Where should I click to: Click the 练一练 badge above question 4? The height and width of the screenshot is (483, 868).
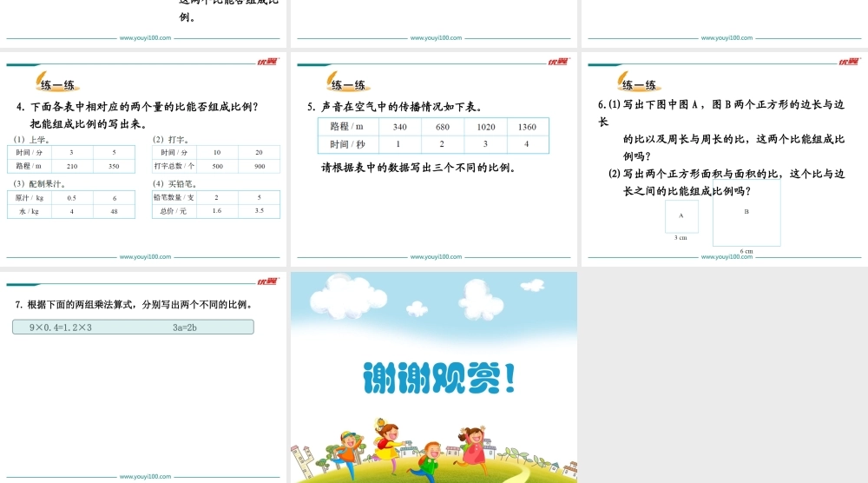[57, 84]
